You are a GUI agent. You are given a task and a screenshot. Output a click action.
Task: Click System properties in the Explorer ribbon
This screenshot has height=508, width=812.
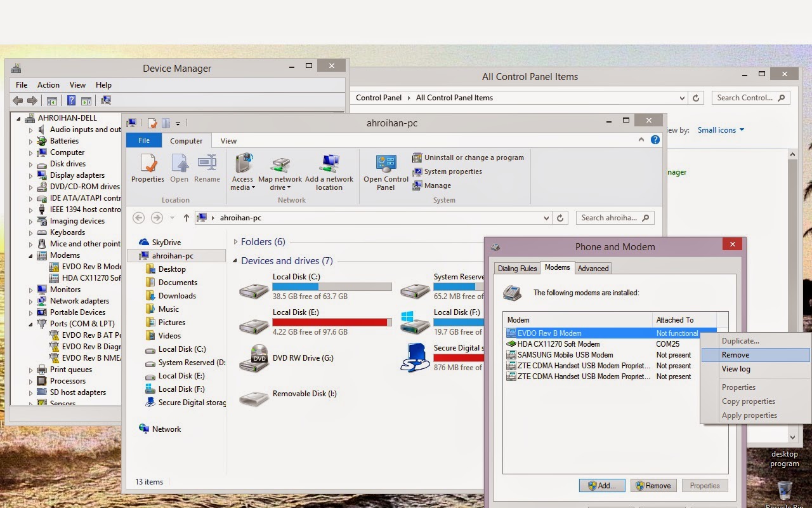click(x=447, y=171)
